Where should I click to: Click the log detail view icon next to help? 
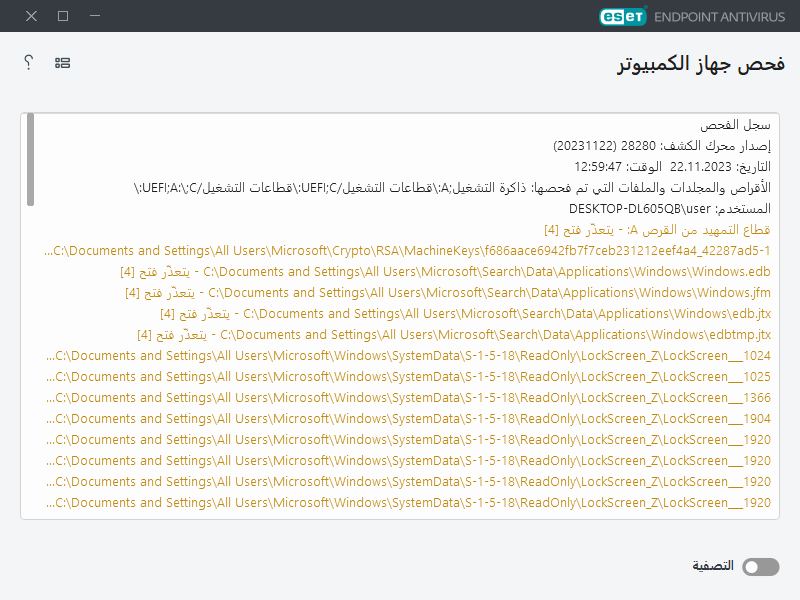point(61,62)
